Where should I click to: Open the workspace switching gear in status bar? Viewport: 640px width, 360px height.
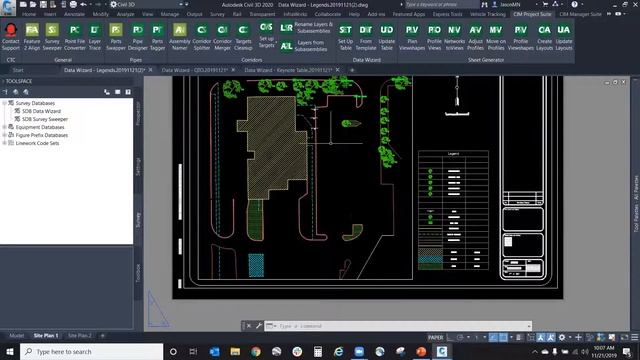(562, 337)
